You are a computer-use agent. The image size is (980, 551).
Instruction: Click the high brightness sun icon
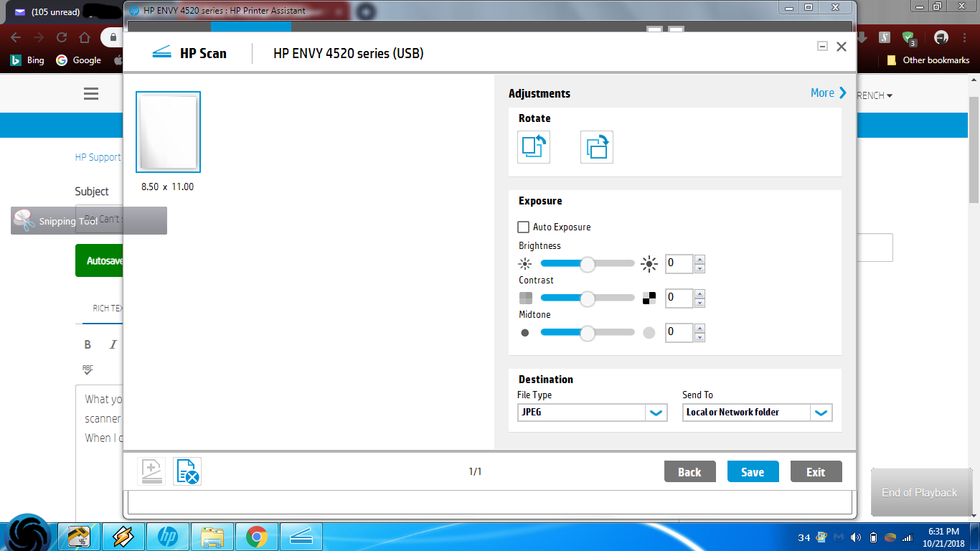[650, 263]
